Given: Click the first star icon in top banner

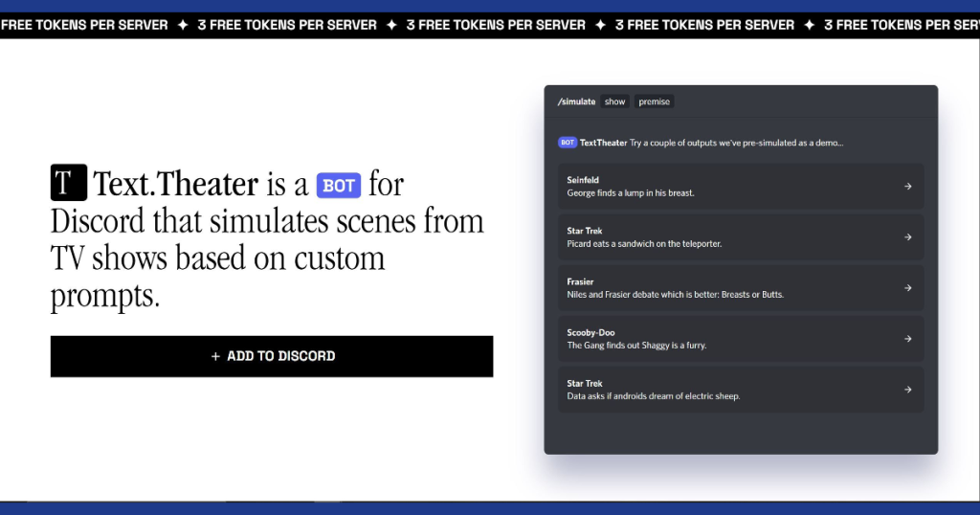Looking at the screenshot, I should (x=183, y=25).
